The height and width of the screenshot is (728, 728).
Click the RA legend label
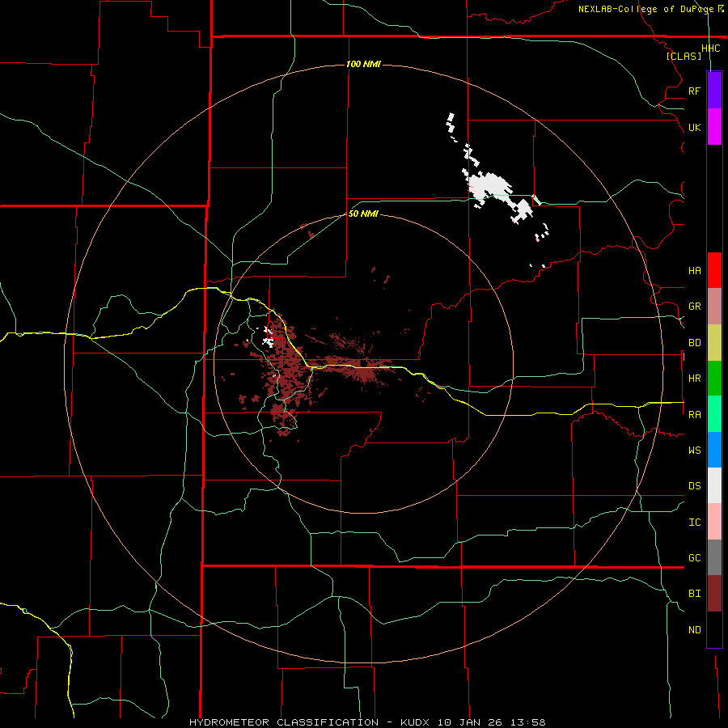(694, 414)
